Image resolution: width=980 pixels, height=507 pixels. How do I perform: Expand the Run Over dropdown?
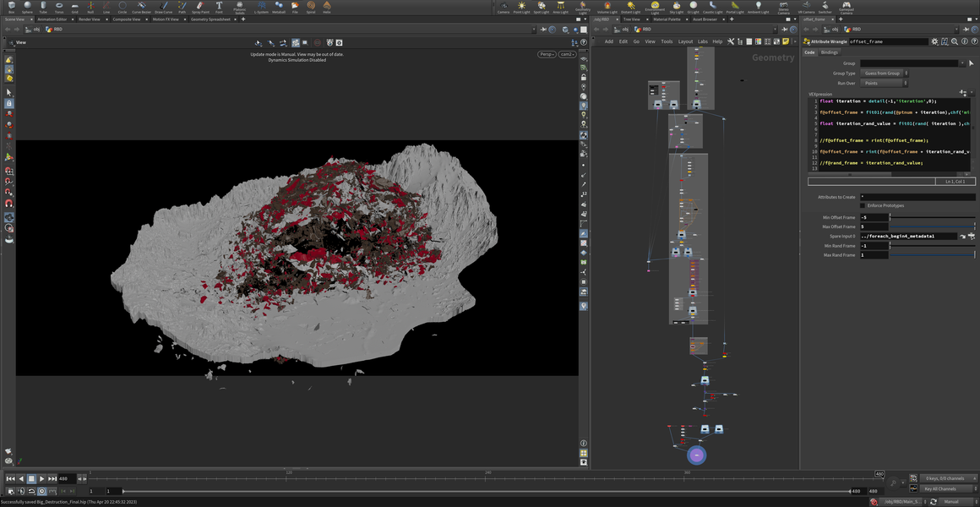(x=884, y=84)
